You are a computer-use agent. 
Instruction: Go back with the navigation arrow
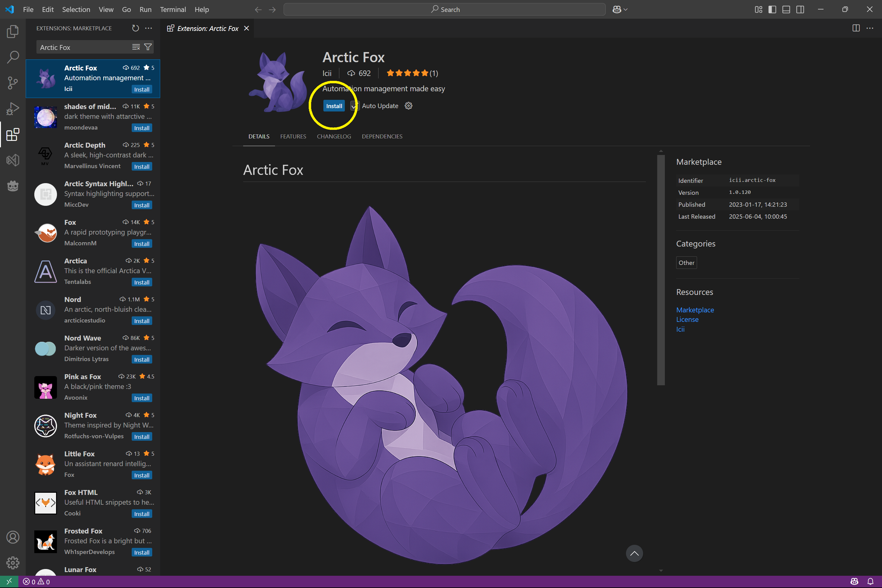coord(258,9)
